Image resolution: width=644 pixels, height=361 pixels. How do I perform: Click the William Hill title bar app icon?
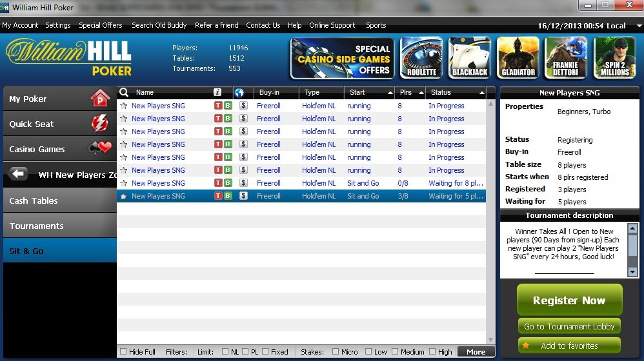click(x=5, y=7)
